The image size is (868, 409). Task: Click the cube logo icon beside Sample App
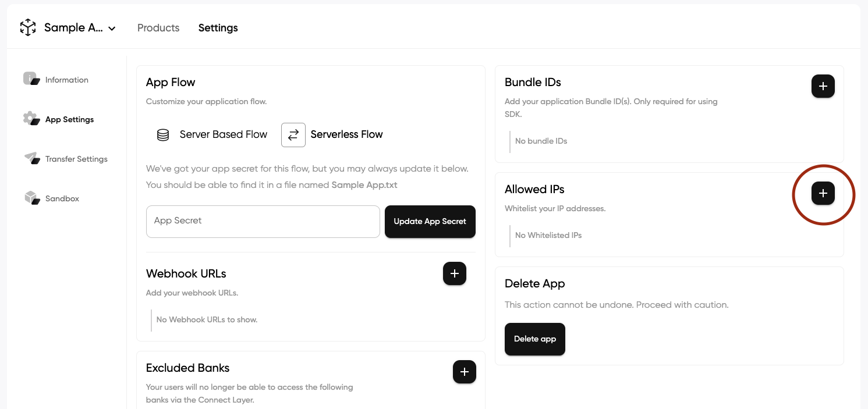click(28, 27)
